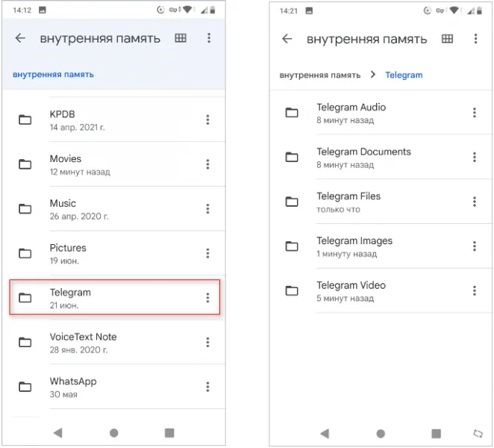Click the Telegram Audio folder icon

pos(292,113)
